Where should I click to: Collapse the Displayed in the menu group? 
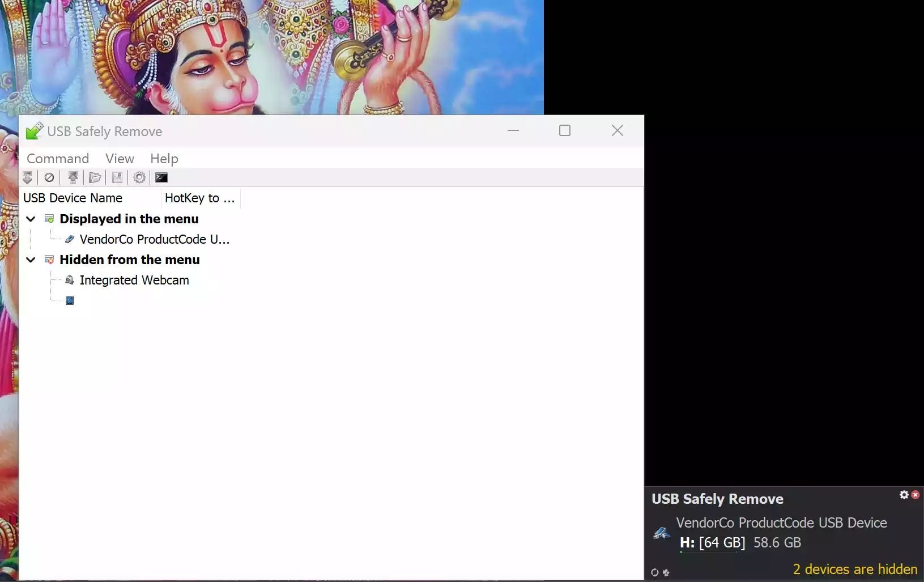[31, 219]
